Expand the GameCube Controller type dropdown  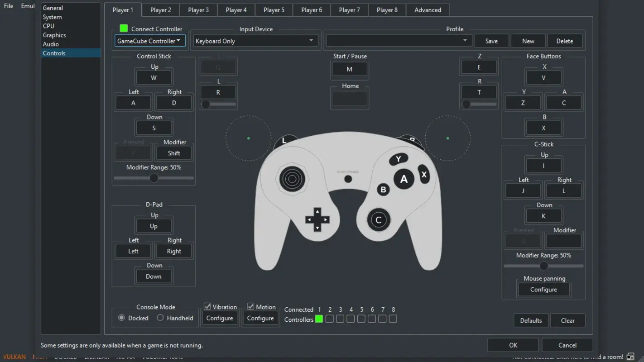click(149, 40)
